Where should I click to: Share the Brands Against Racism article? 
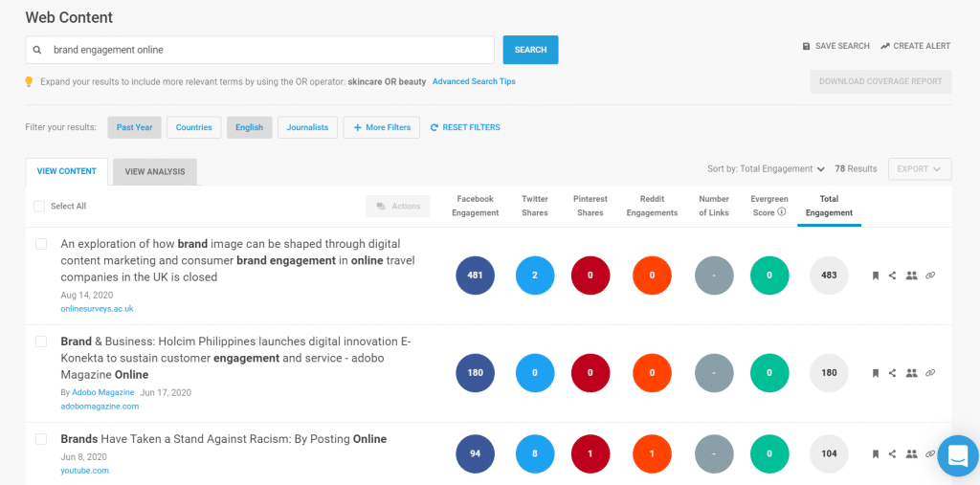(893, 453)
